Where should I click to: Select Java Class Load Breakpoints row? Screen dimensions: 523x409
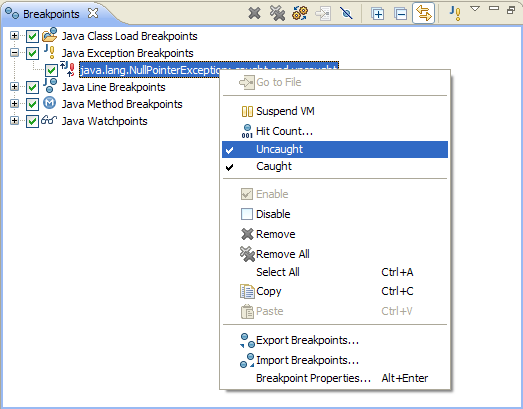click(129, 36)
